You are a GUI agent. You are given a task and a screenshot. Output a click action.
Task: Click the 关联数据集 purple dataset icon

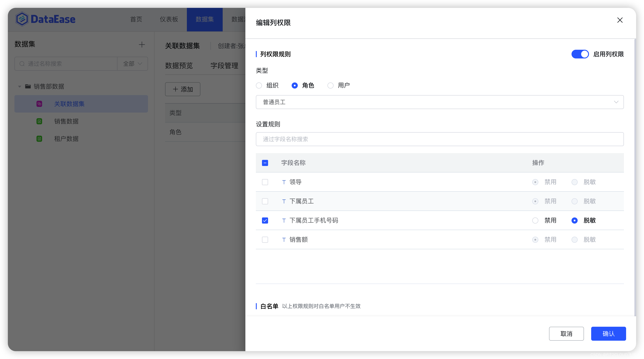coord(39,104)
